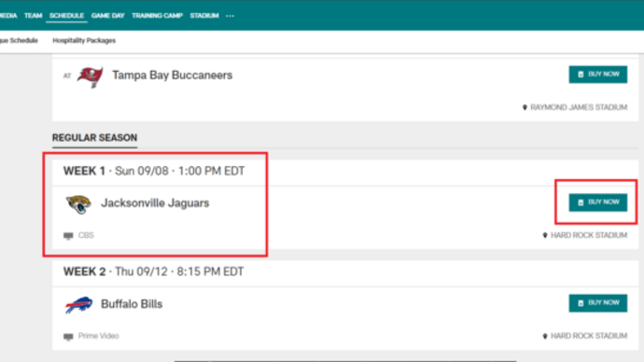The width and height of the screenshot is (644, 362).
Task: Click the location pin in Jaguars game row
Action: [x=545, y=235]
